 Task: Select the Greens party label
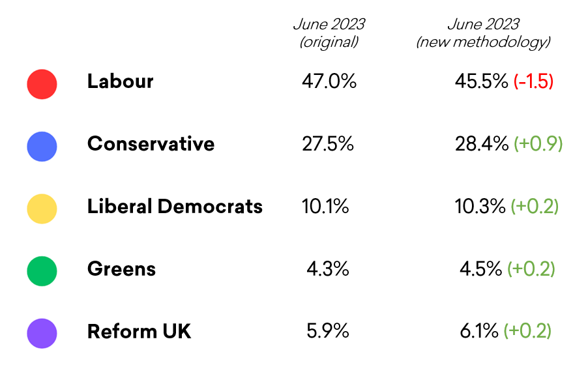coord(121,269)
